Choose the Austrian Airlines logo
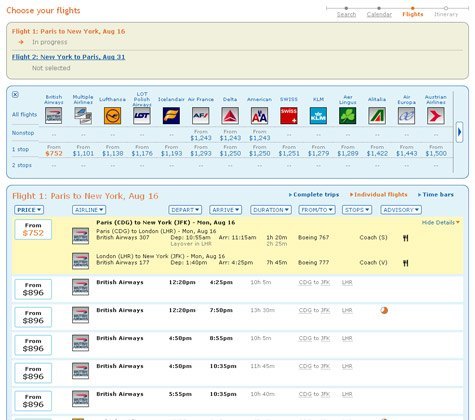The image size is (475, 420). (x=436, y=116)
